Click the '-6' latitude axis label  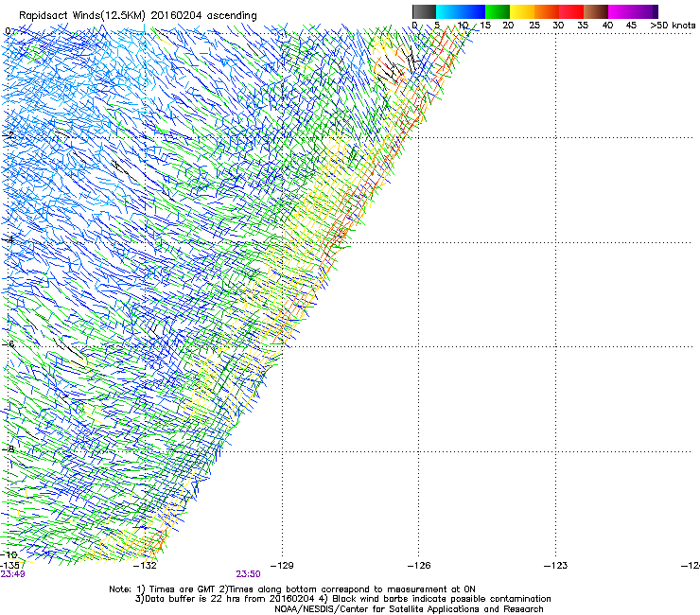(x=9, y=343)
